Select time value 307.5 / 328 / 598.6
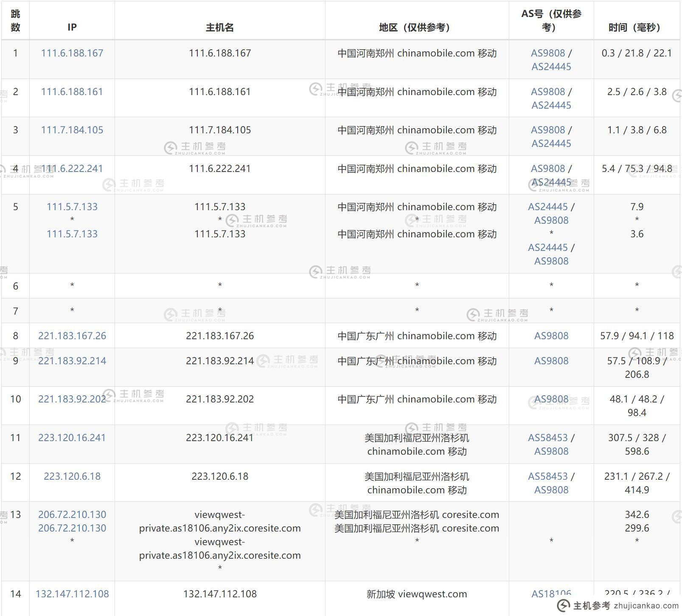682x616 pixels. (x=637, y=444)
